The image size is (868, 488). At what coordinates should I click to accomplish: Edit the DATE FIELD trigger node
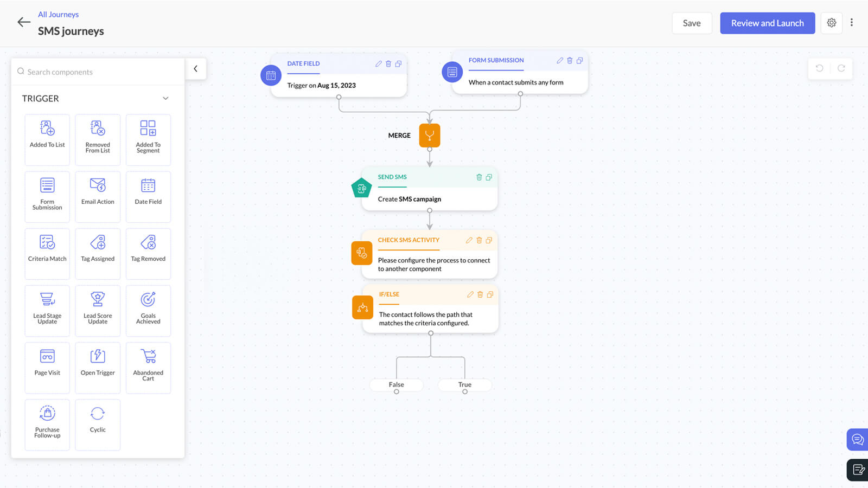(x=378, y=63)
